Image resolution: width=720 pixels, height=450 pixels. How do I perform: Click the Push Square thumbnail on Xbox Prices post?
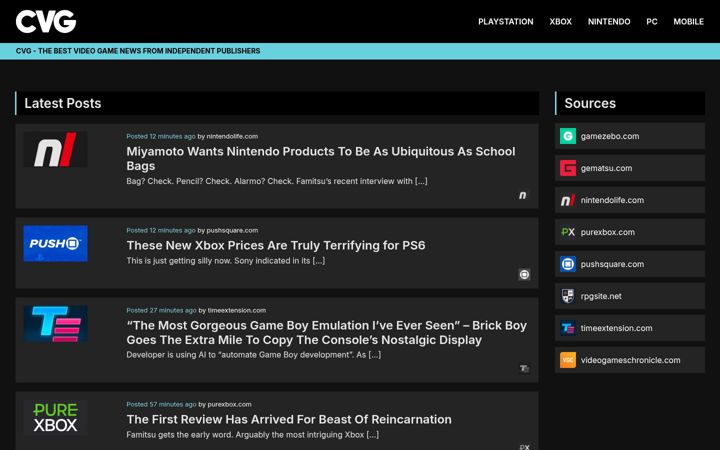tap(56, 243)
